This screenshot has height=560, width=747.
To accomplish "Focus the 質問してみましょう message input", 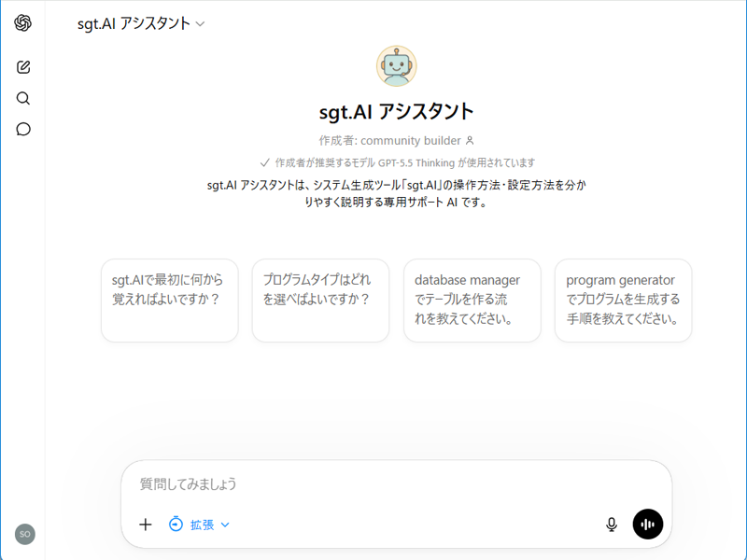I will point(396,484).
